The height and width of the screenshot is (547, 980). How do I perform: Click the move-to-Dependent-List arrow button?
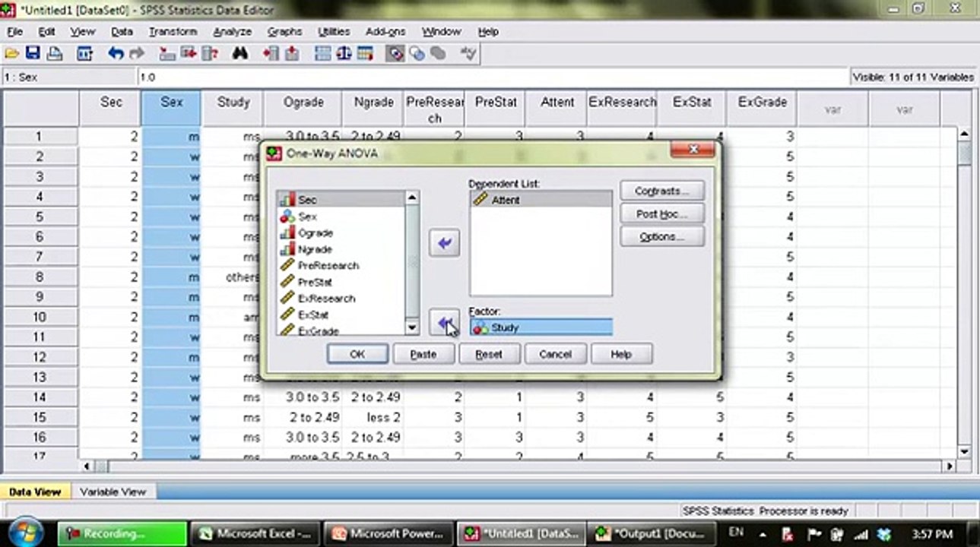coord(444,243)
